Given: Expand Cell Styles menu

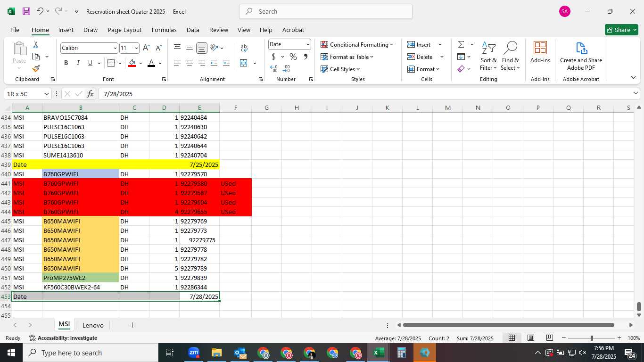Looking at the screenshot, I should click(x=340, y=69).
